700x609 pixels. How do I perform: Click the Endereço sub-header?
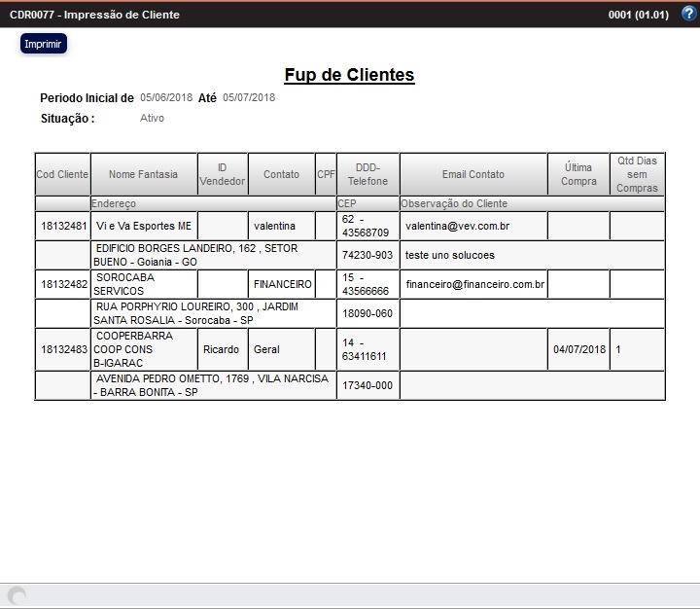pyautogui.click(x=213, y=203)
